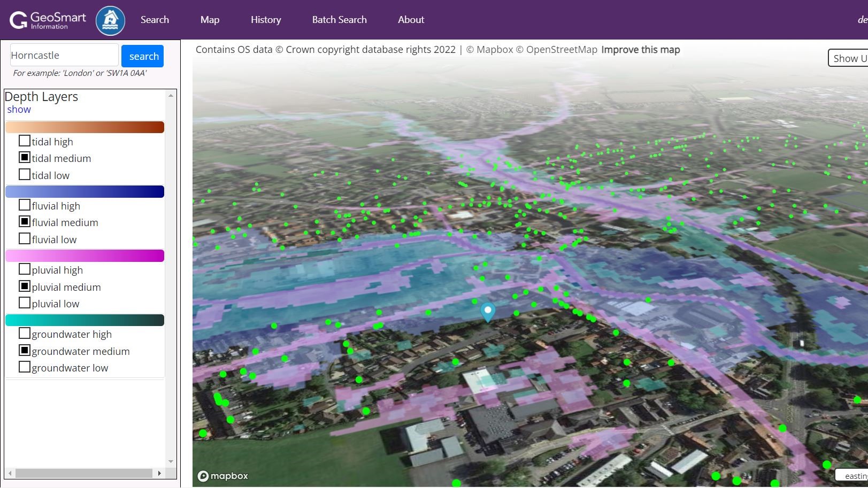Enable the pluvial low checkbox
Image resolution: width=868 pixels, height=488 pixels.
pyautogui.click(x=24, y=303)
